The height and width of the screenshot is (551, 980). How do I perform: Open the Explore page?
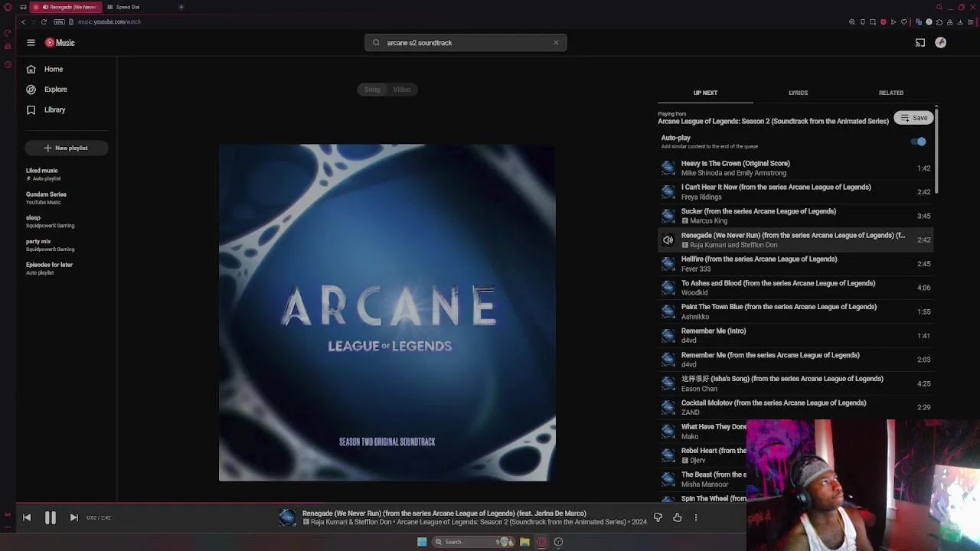pos(47,90)
